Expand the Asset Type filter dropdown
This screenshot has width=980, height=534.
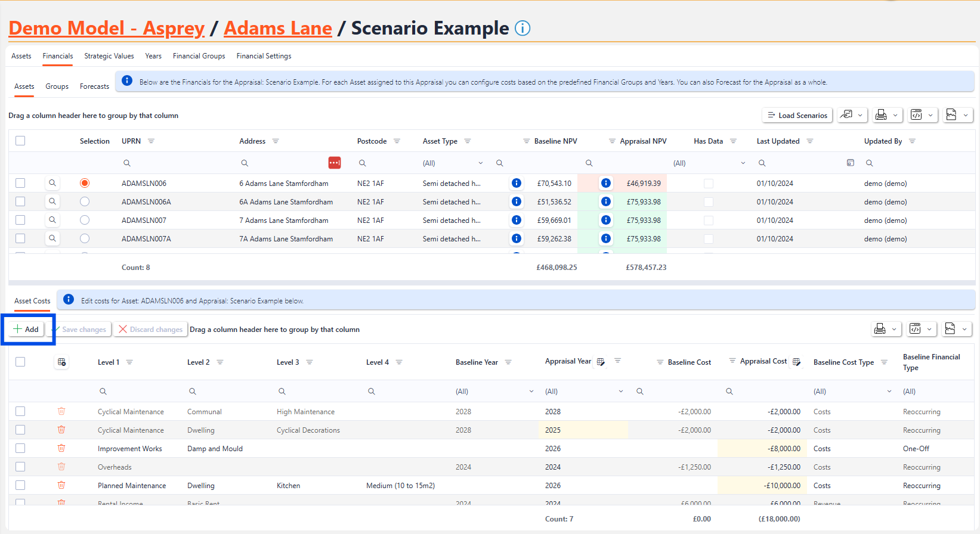click(480, 163)
